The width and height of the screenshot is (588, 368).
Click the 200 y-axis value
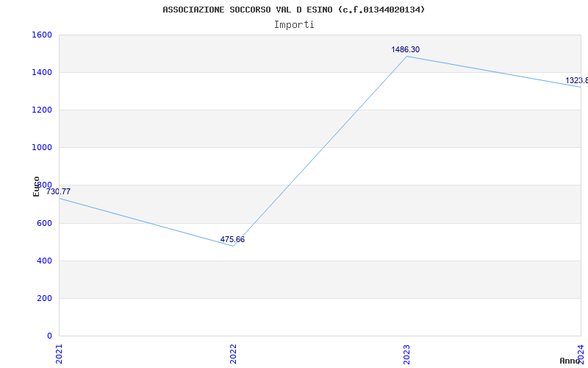click(44, 299)
